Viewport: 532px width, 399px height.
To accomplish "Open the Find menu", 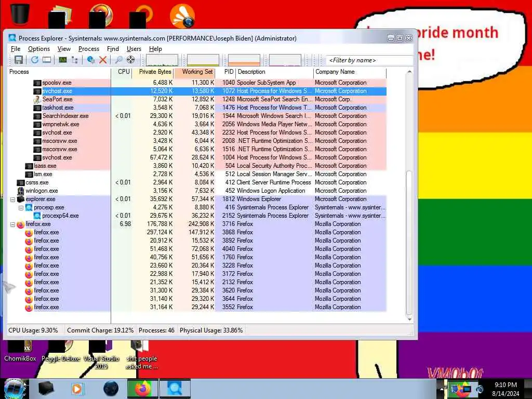I will pyautogui.click(x=113, y=49).
